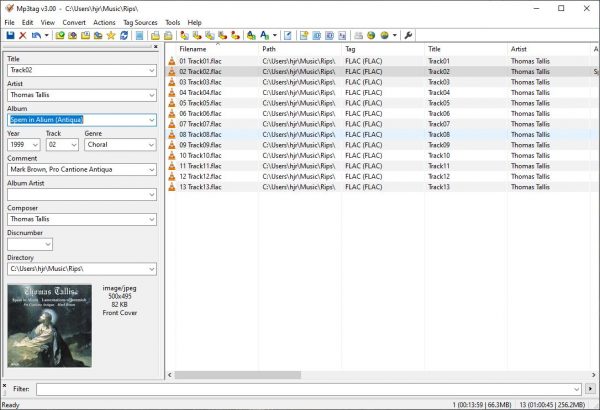Click the VLC cone icon for 01 Track01.flac
The image size is (600, 410).
pos(172,61)
